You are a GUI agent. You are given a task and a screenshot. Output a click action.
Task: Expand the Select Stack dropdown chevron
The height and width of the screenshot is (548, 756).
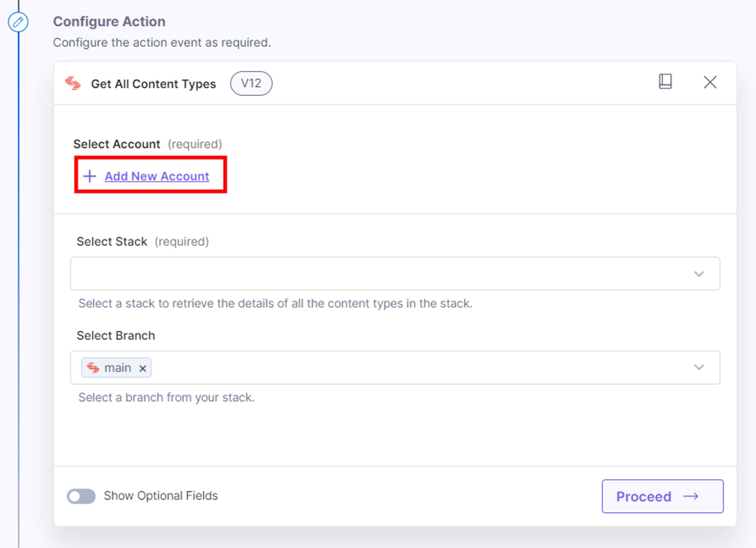[x=699, y=274]
